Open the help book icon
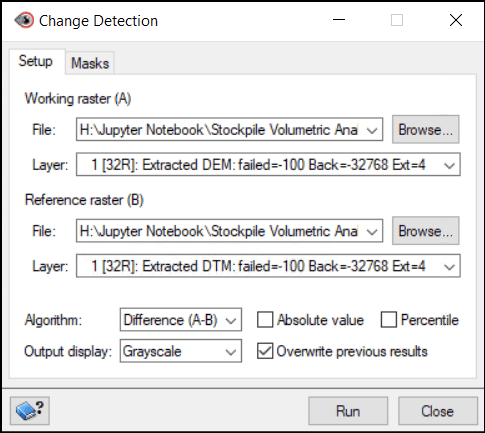 [x=30, y=410]
